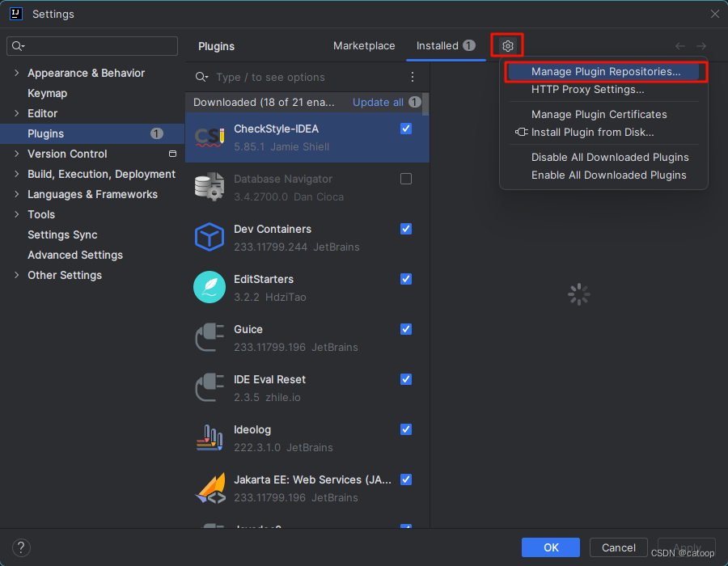The image size is (728, 566).
Task: Click the Cancel button
Action: coord(619,547)
